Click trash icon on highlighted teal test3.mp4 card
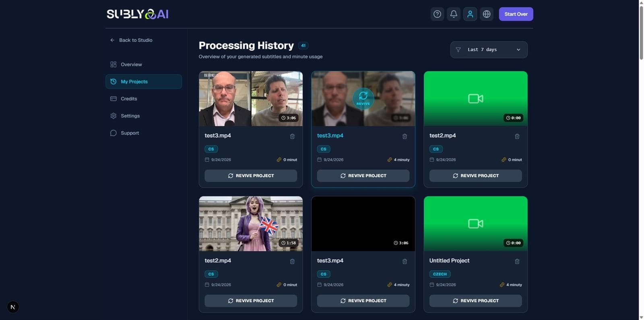This screenshot has height=320, width=644. (405, 136)
